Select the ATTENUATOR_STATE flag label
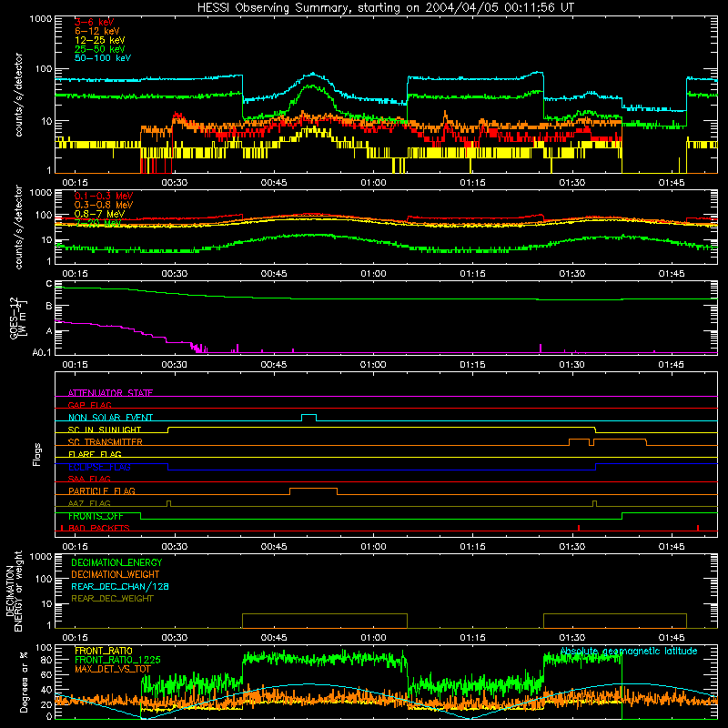This screenshot has width=728, height=728. [x=110, y=393]
